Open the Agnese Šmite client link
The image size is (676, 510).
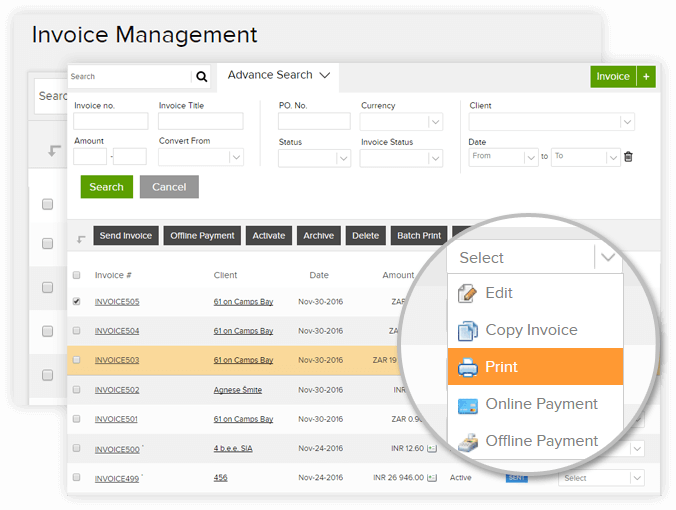click(x=238, y=390)
